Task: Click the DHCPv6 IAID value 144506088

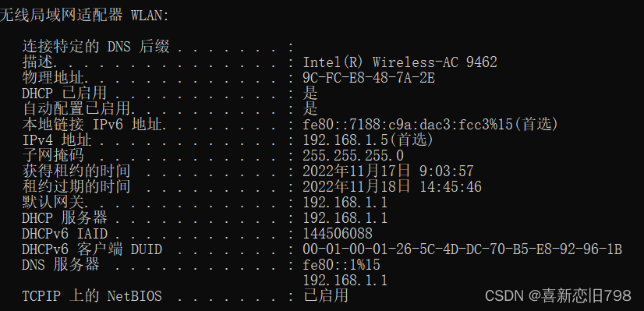Action: coord(337,234)
